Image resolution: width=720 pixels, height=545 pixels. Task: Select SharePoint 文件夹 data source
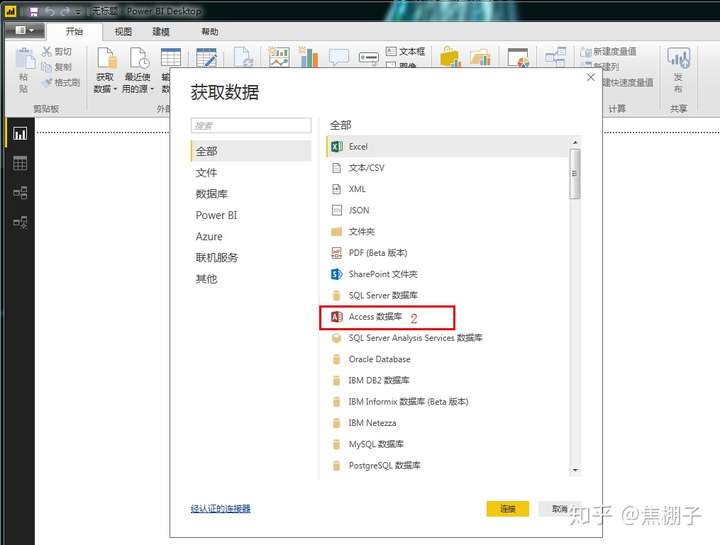[447, 274]
